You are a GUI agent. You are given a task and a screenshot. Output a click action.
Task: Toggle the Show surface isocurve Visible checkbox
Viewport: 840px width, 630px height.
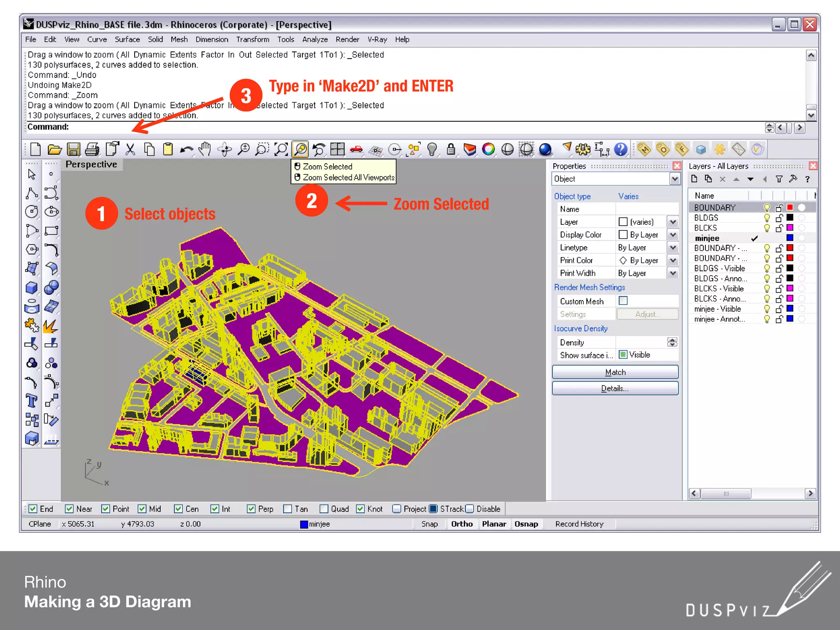(x=623, y=354)
